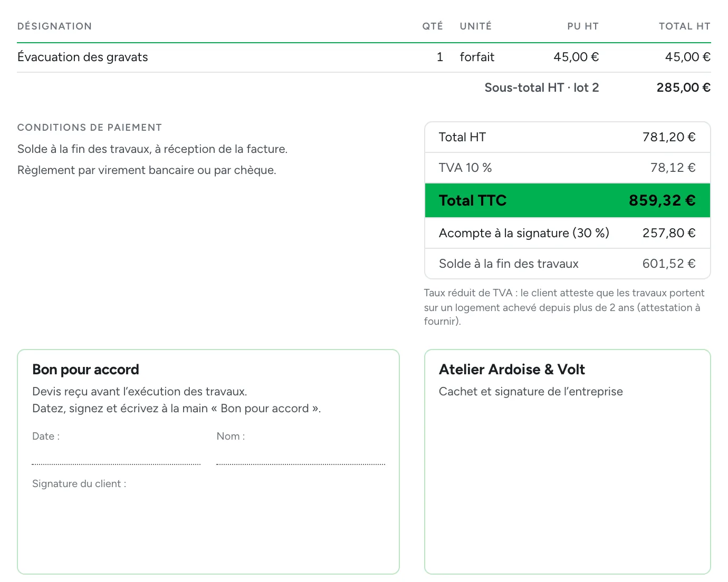Click the PU HT column header

click(583, 26)
